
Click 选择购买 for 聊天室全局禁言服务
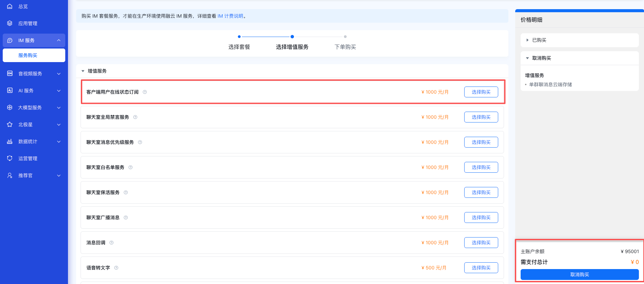pos(481,117)
